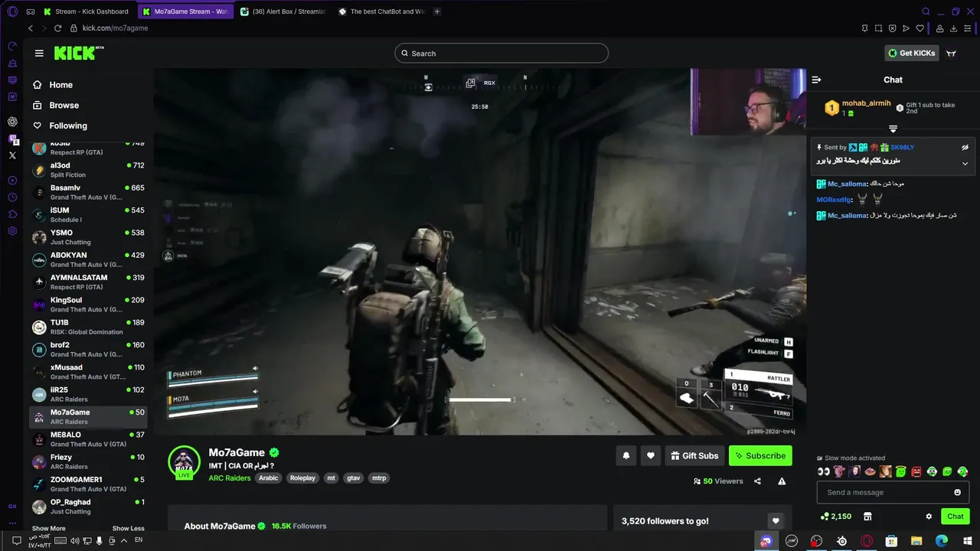Click the 2,150 channel points balance
This screenshot has height=551, width=980.
(x=835, y=517)
